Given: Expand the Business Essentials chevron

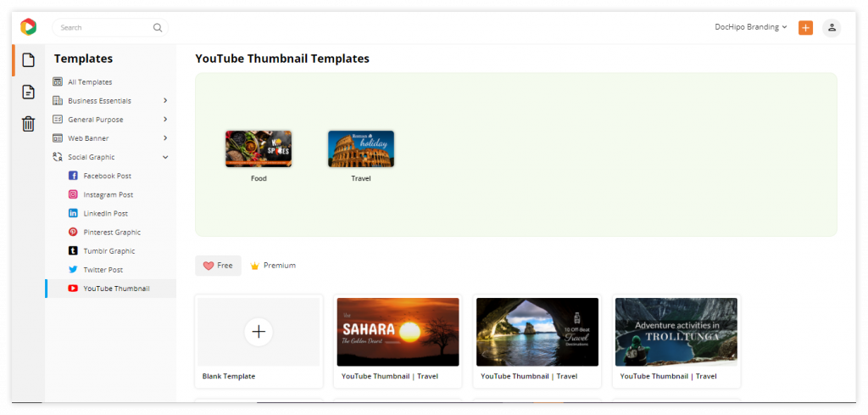Looking at the screenshot, I should 165,101.
